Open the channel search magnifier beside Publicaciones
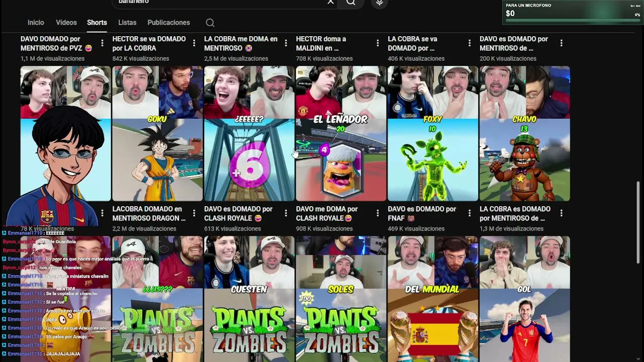This screenshot has height=362, width=644. [210, 23]
